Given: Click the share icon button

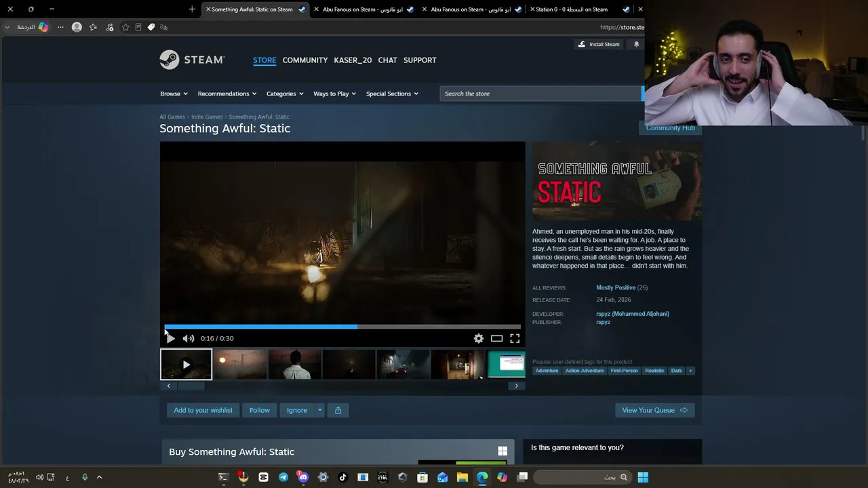Looking at the screenshot, I should click(x=338, y=410).
